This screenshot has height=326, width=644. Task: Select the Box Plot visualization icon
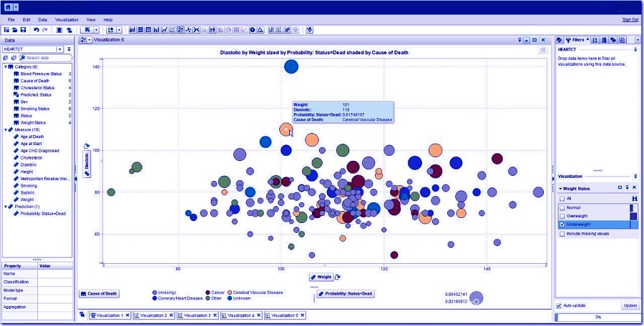(x=213, y=30)
